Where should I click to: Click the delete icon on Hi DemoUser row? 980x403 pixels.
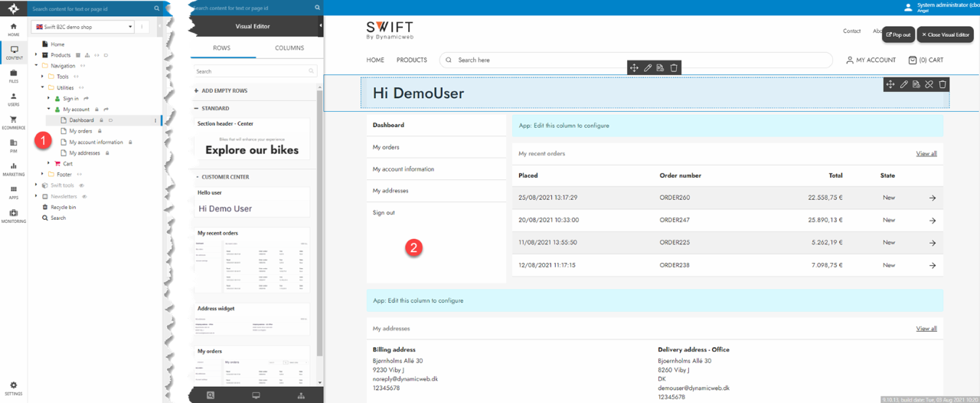coord(942,84)
